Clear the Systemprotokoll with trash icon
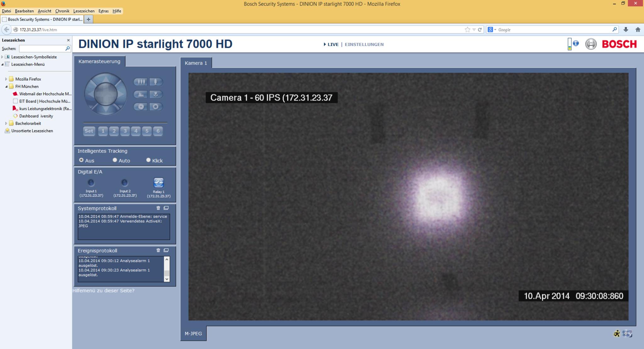The image size is (644, 349). click(158, 208)
